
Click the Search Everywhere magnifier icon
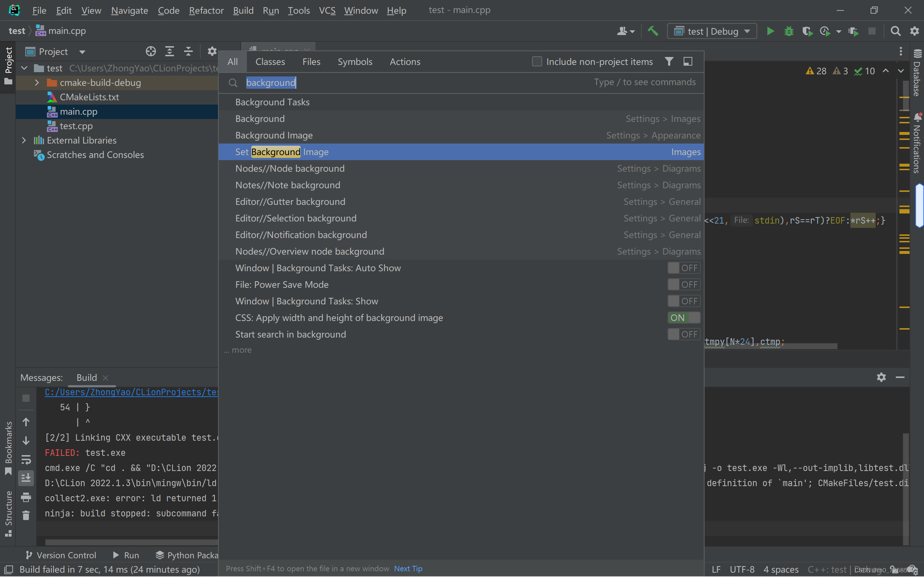895,31
